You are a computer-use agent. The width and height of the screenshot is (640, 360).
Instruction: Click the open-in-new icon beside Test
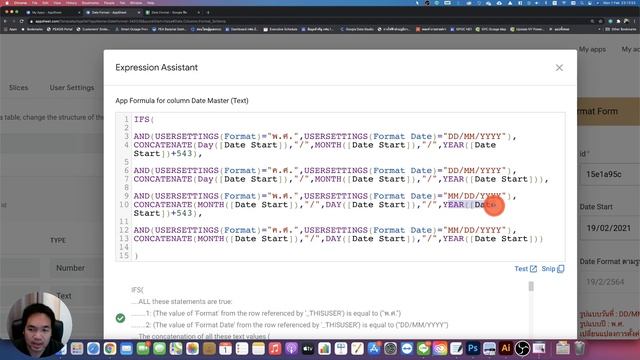tap(533, 269)
